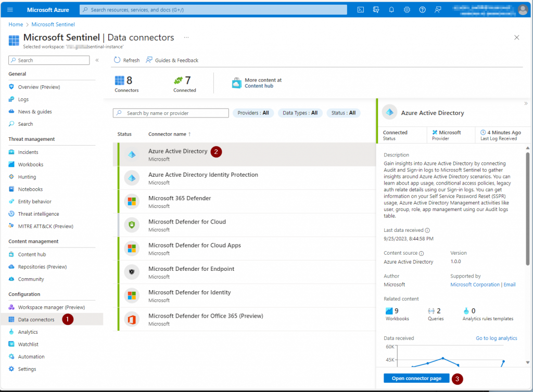Image resolution: width=533 pixels, height=392 pixels.
Task: Click Open connector page button
Action: click(416, 378)
